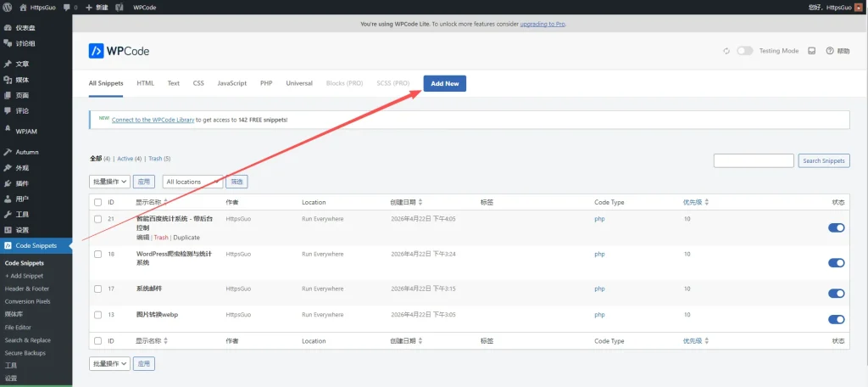
Task: Open the All locations filter dropdown
Action: (192, 182)
